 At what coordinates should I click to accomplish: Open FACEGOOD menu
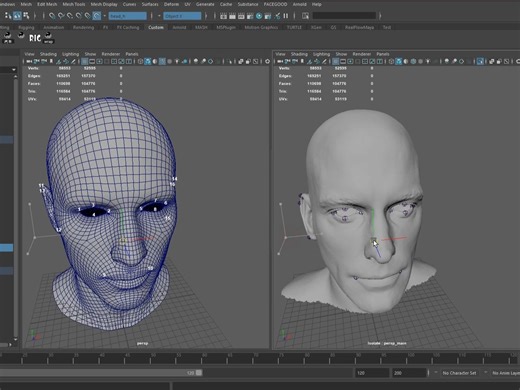pyautogui.click(x=275, y=4)
